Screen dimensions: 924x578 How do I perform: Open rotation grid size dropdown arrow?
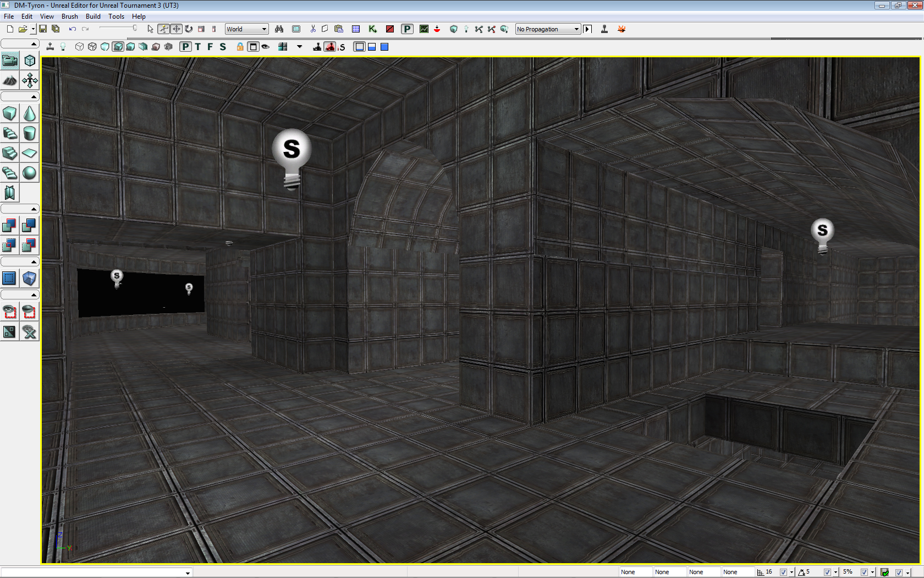tap(835, 572)
